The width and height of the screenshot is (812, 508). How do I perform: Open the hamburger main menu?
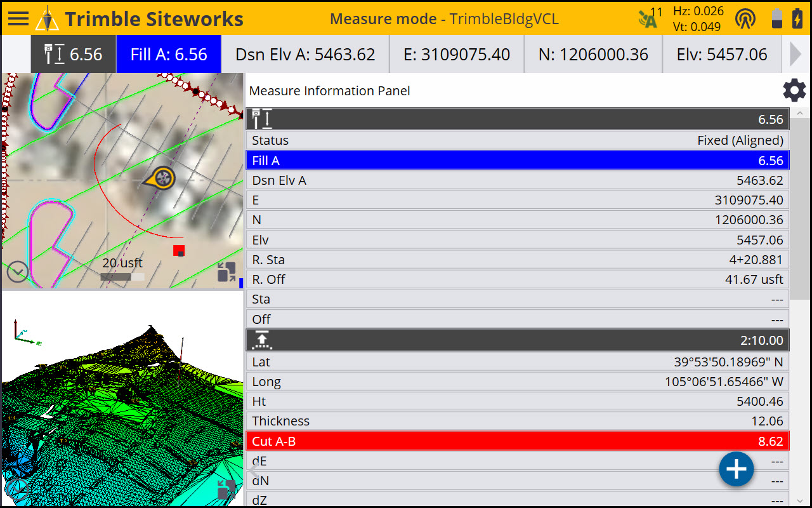[18, 18]
